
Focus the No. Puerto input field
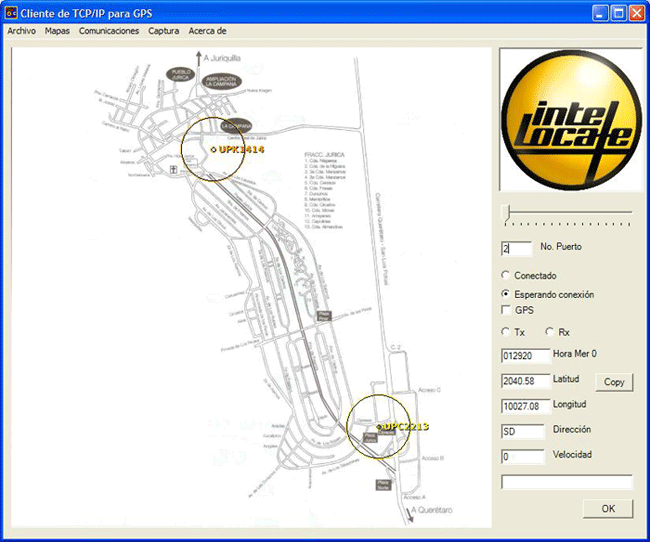(516, 248)
